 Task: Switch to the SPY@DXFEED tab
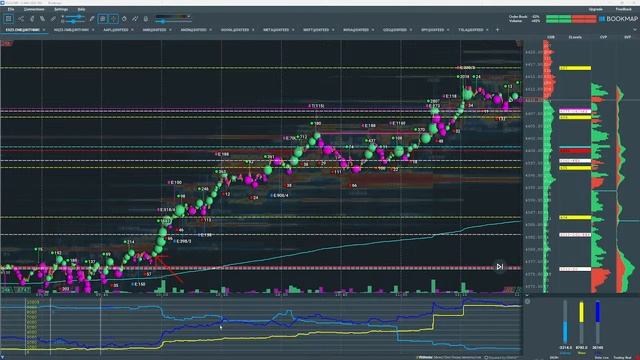tap(432, 30)
